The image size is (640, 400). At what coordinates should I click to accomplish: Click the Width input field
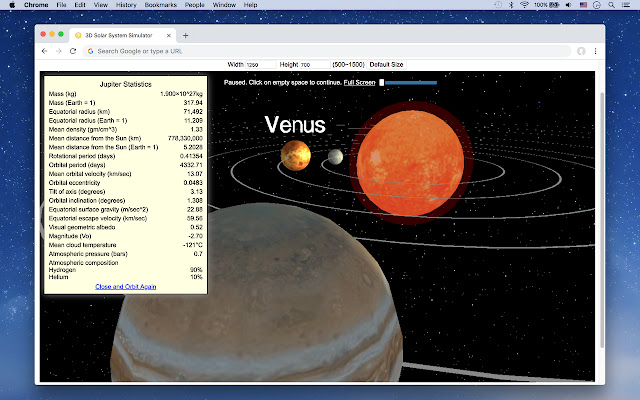point(261,64)
